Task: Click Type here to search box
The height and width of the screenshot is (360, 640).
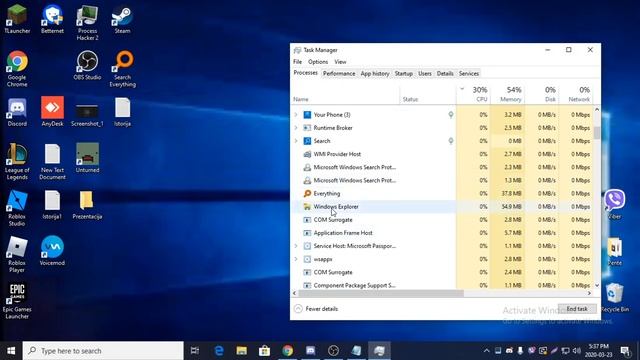Action: click(x=103, y=351)
